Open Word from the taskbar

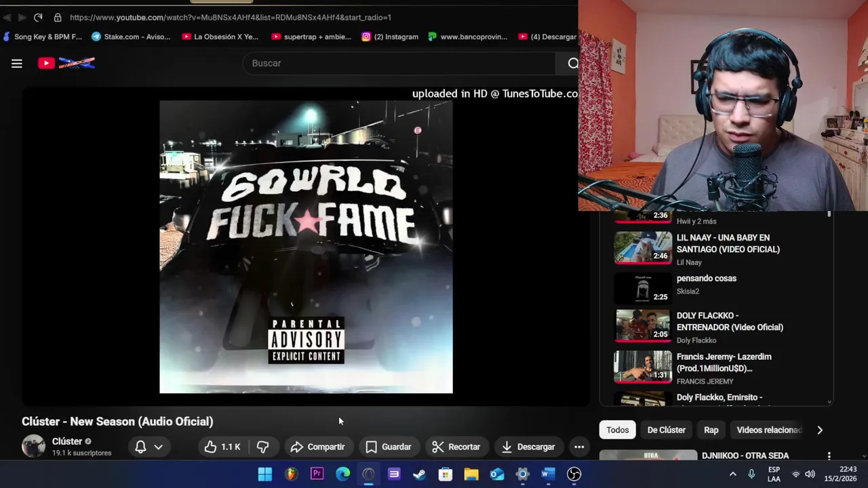(549, 474)
